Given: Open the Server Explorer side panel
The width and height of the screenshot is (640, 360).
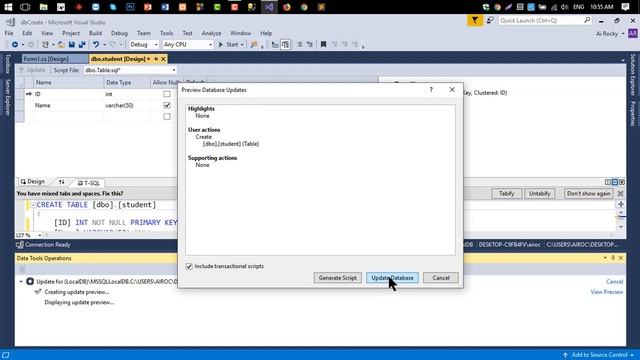Looking at the screenshot, I should [x=7, y=97].
